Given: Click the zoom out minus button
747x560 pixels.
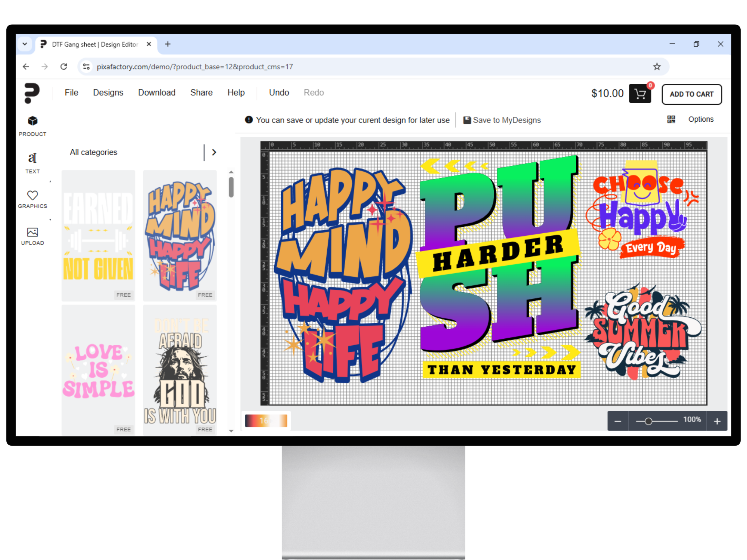Looking at the screenshot, I should click(618, 421).
